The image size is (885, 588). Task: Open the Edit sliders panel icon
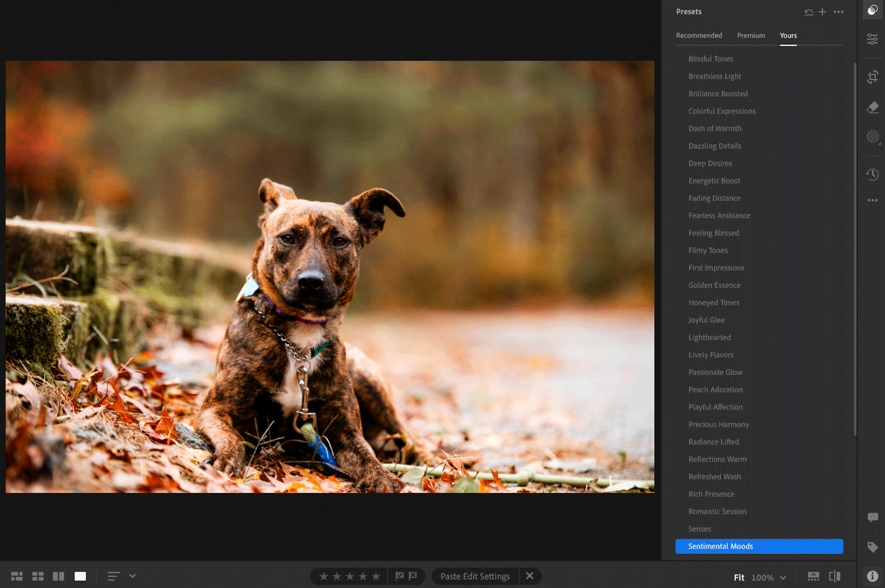point(873,39)
